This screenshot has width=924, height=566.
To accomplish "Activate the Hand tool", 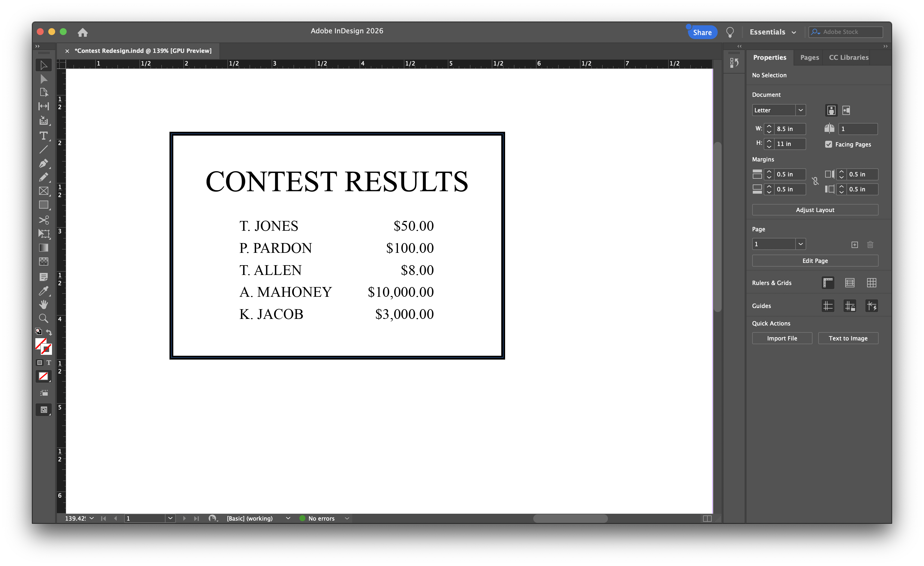I will pos(43,304).
